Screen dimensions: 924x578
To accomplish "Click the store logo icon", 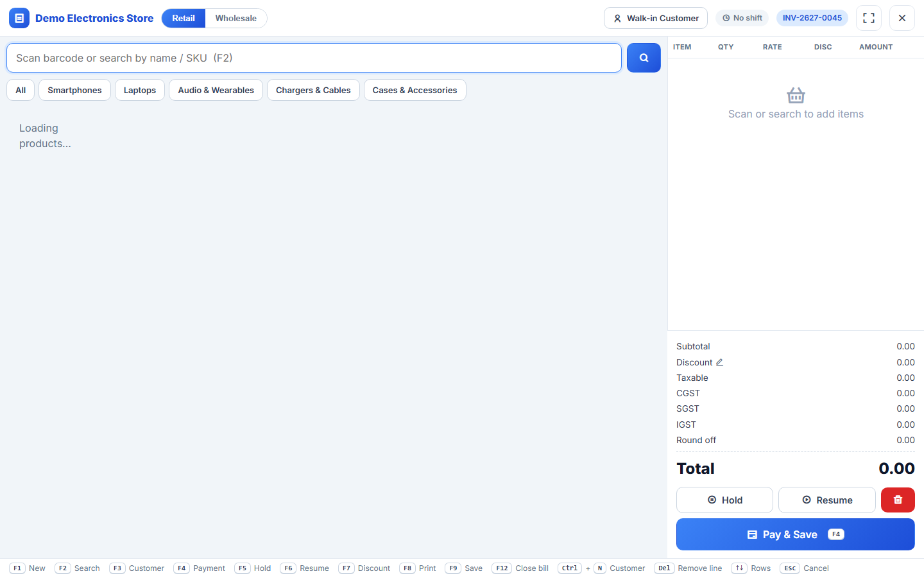I will click(x=19, y=18).
